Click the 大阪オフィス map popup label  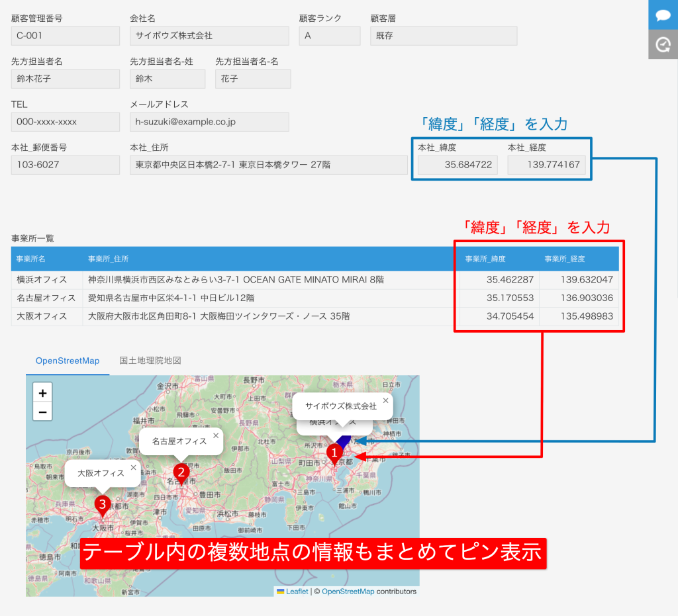point(101,473)
